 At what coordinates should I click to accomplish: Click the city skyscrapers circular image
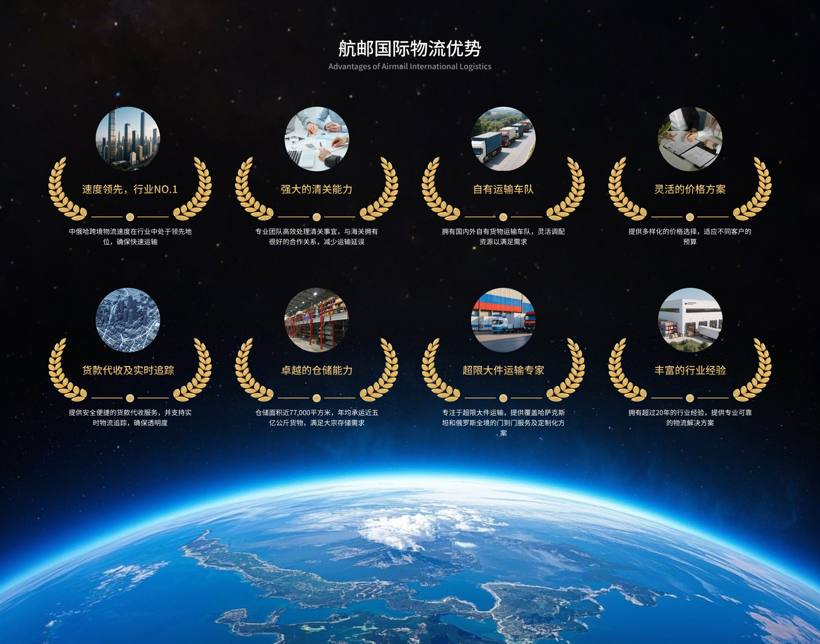128,139
